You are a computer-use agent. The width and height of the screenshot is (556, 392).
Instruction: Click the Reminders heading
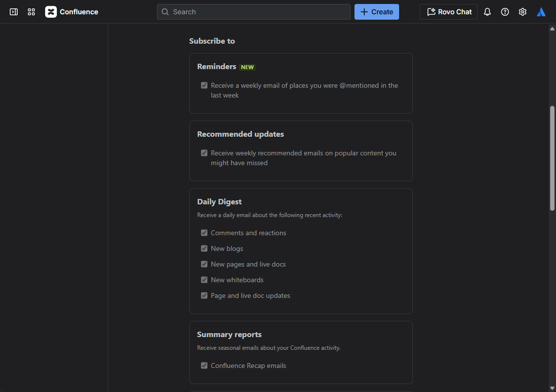217,67
